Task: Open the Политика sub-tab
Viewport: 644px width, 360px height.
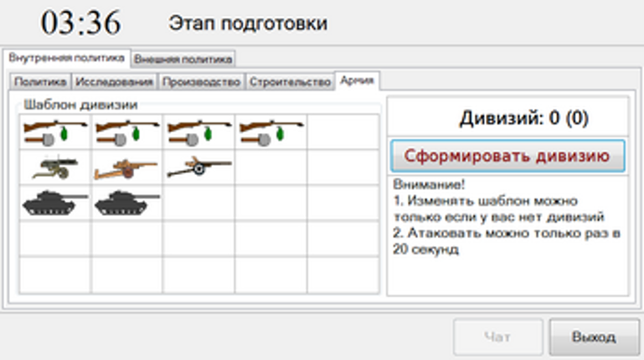Action: 40,82
